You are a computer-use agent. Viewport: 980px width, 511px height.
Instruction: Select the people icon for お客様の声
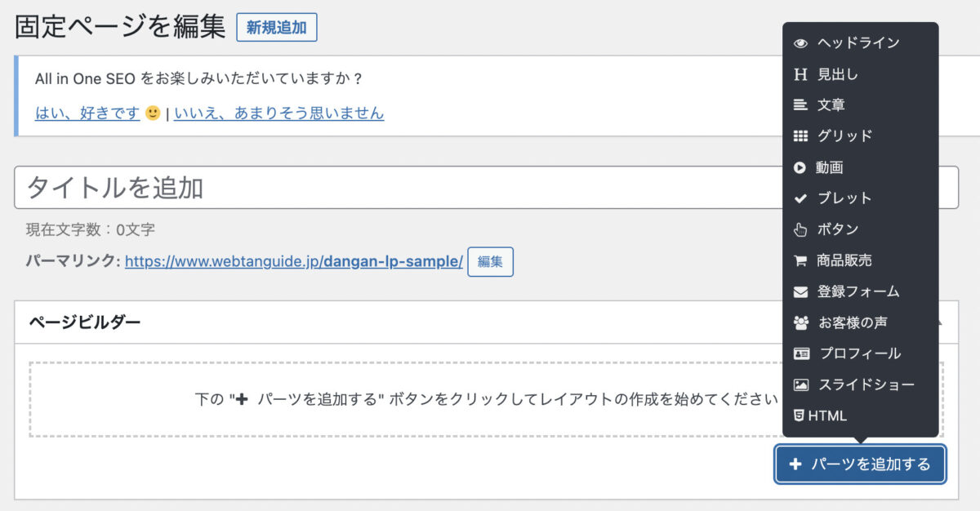(x=800, y=322)
